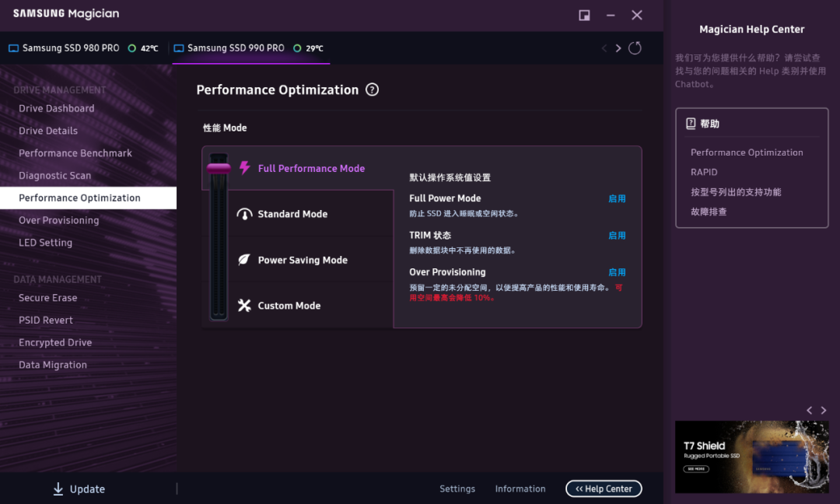Show next drive tab with right chevron

coord(618,48)
